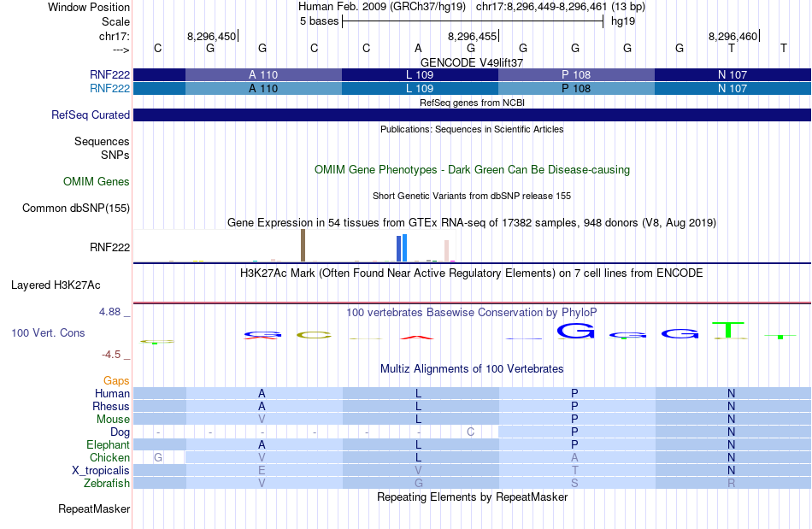Click Repeating Elements by RepeatMasker title
Viewport: 812px width, 529px height.
coord(472,497)
